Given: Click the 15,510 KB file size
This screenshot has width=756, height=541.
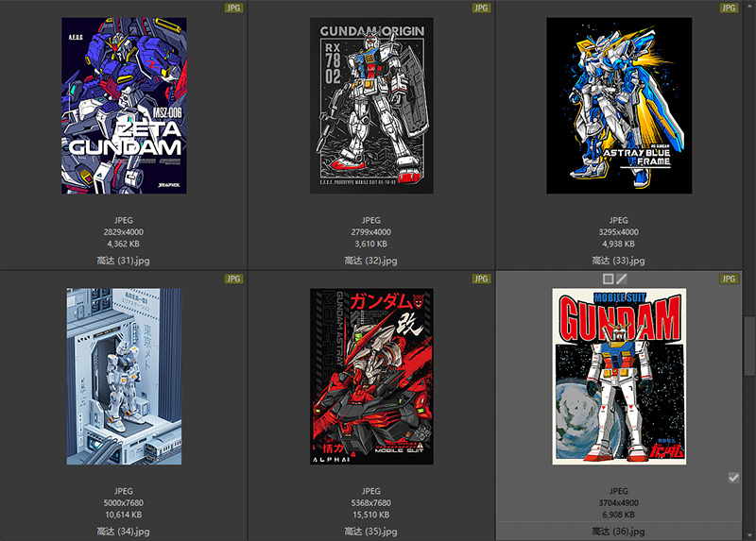Looking at the screenshot, I should point(370,515).
